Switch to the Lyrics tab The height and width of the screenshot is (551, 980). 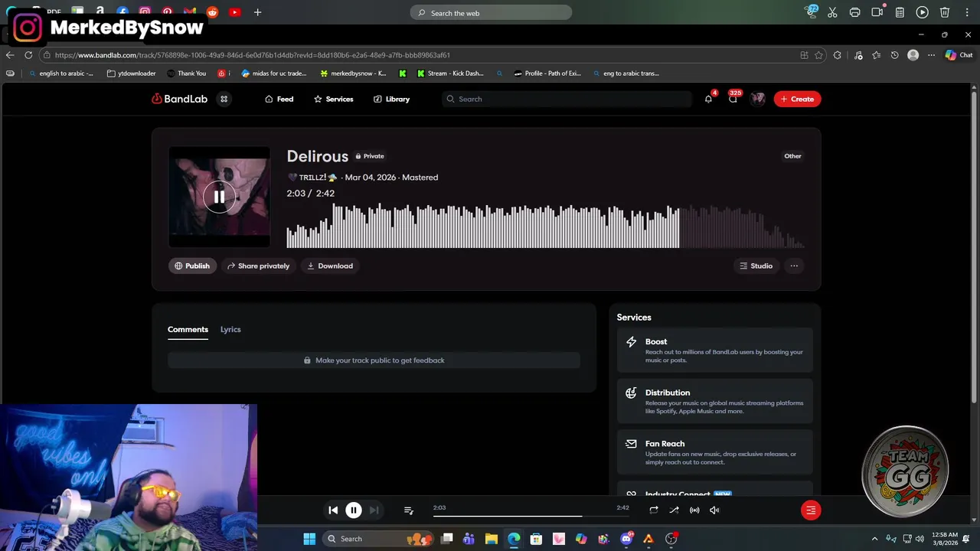(x=230, y=329)
